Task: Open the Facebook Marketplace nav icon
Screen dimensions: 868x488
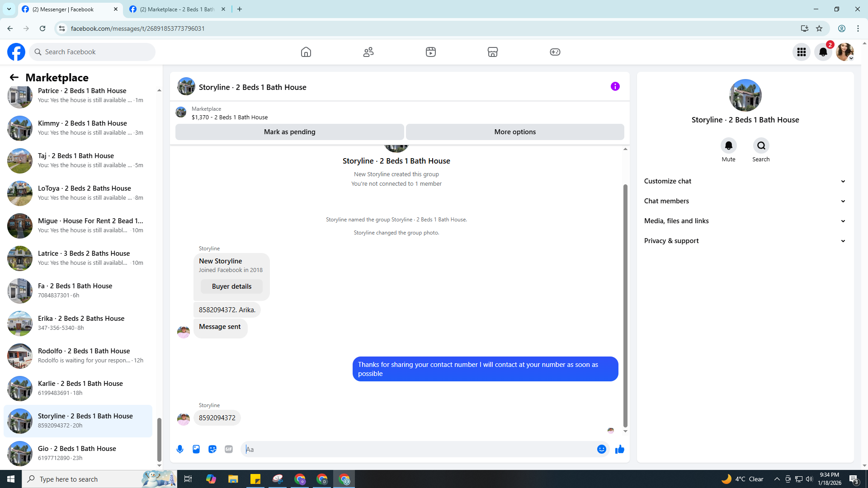Action: click(x=493, y=52)
